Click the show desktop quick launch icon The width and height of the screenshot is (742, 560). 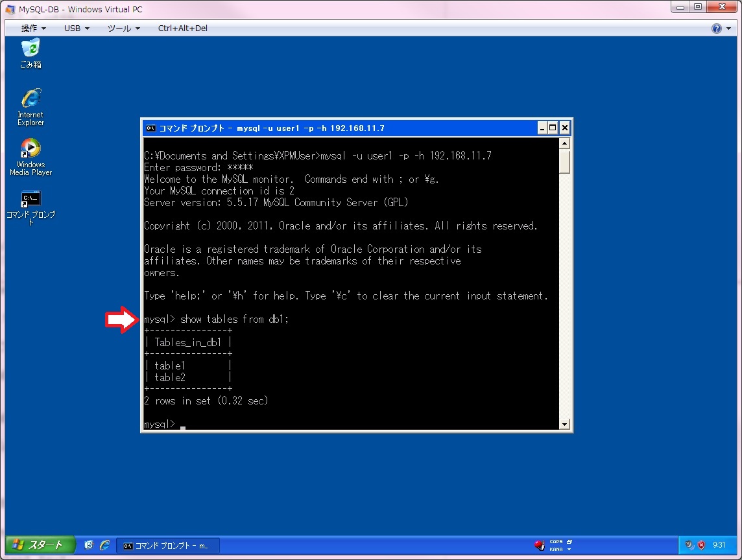(x=88, y=545)
